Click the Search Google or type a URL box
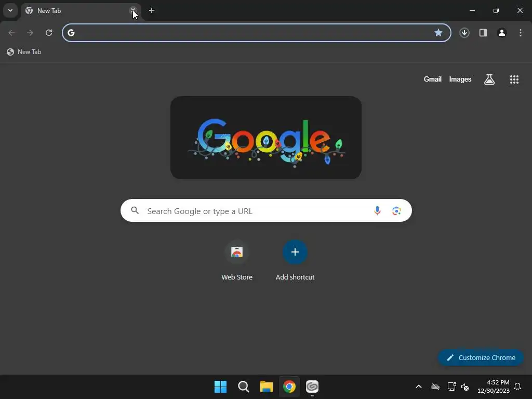Screen dimensions: 532x399 click(266, 211)
